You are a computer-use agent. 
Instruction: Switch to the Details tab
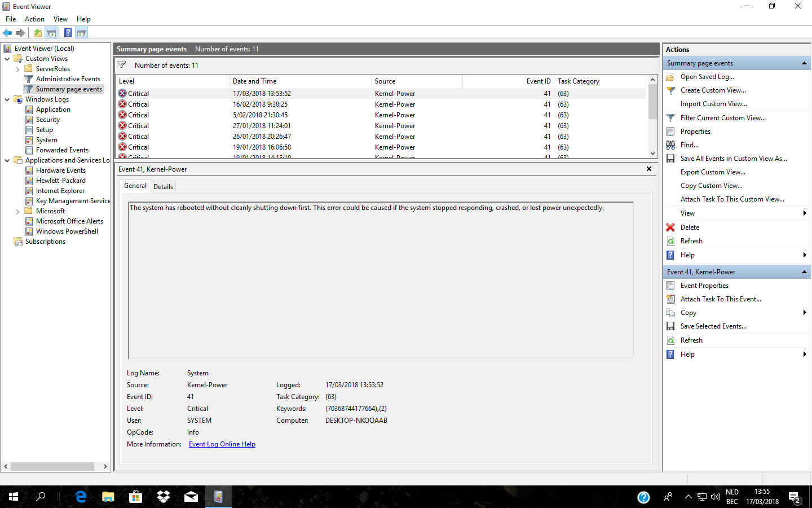(x=163, y=187)
